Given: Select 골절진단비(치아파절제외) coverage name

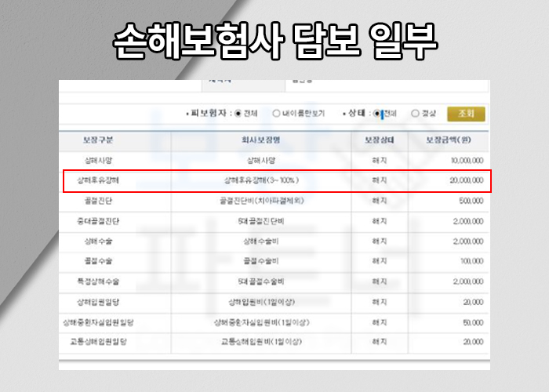Looking at the screenshot, I should (261, 201).
